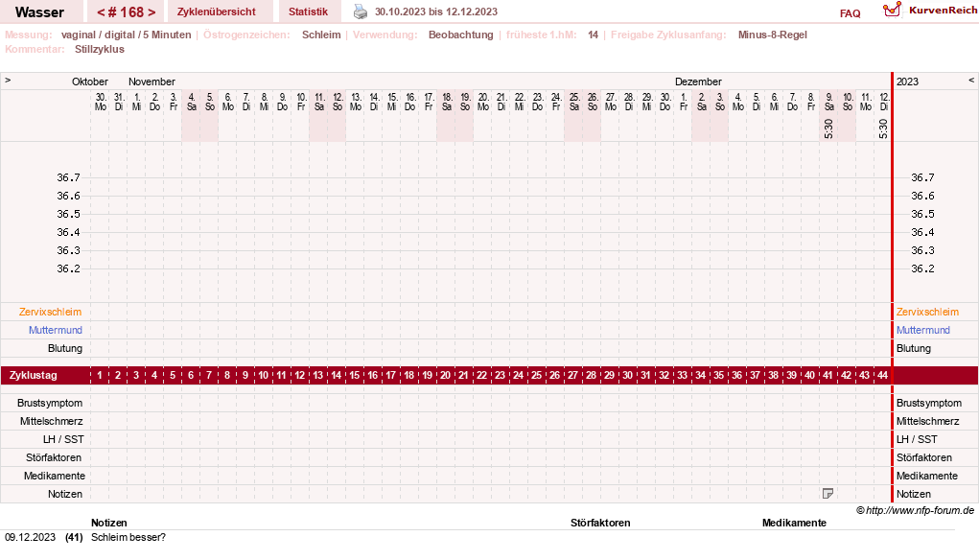This screenshot has height=560, width=979.
Task: Click the left Störfaktoren row label
Action: click(54, 457)
